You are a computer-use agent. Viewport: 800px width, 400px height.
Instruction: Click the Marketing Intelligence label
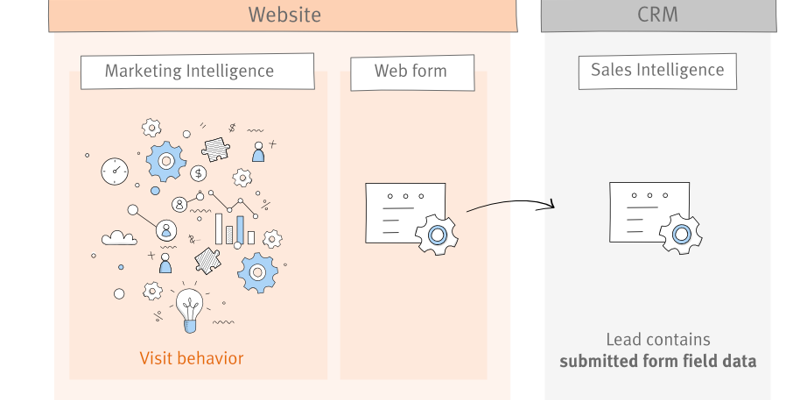point(190,71)
